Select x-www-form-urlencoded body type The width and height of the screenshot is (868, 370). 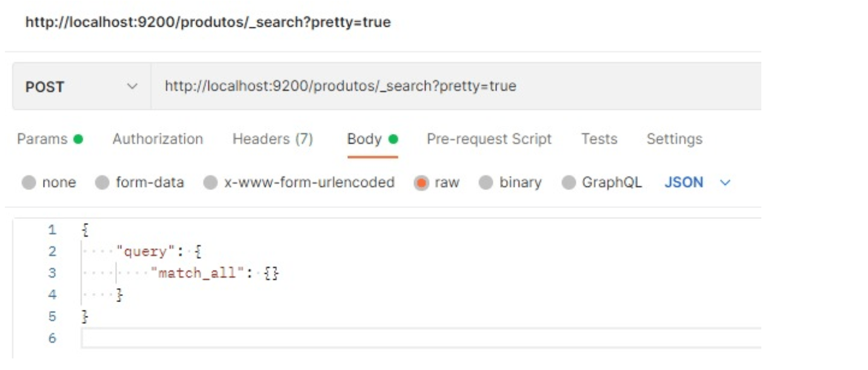coord(211,183)
